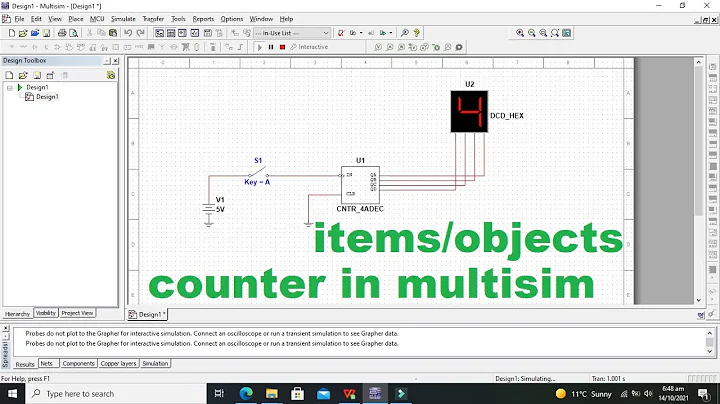Image resolution: width=720 pixels, height=404 pixels.
Task: Select the U1 CNTR_4ADEC counter component
Action: coord(360,185)
